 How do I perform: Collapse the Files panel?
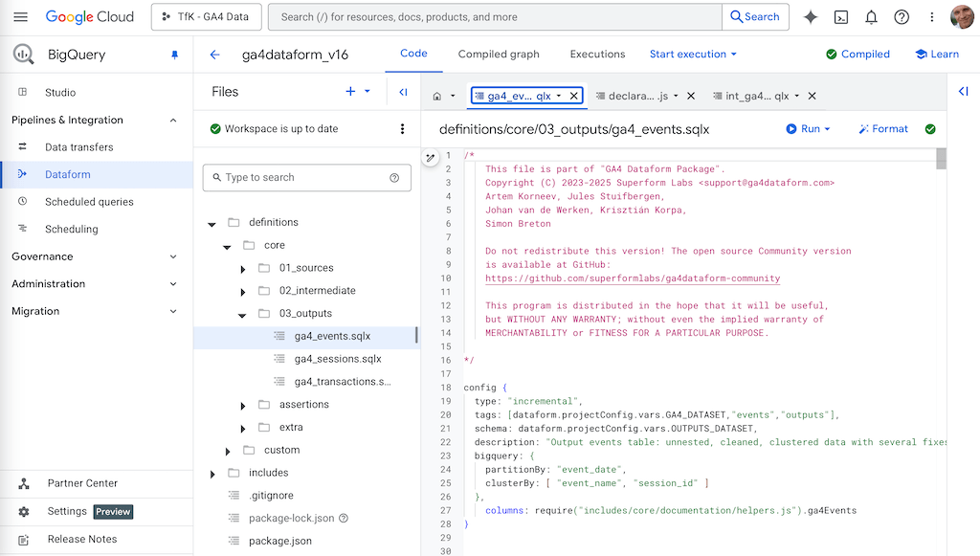403,92
